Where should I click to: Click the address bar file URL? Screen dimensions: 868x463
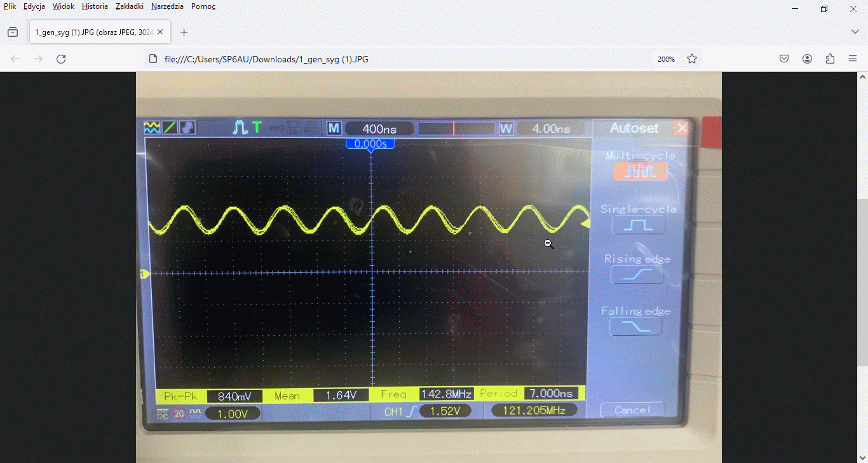(x=266, y=59)
